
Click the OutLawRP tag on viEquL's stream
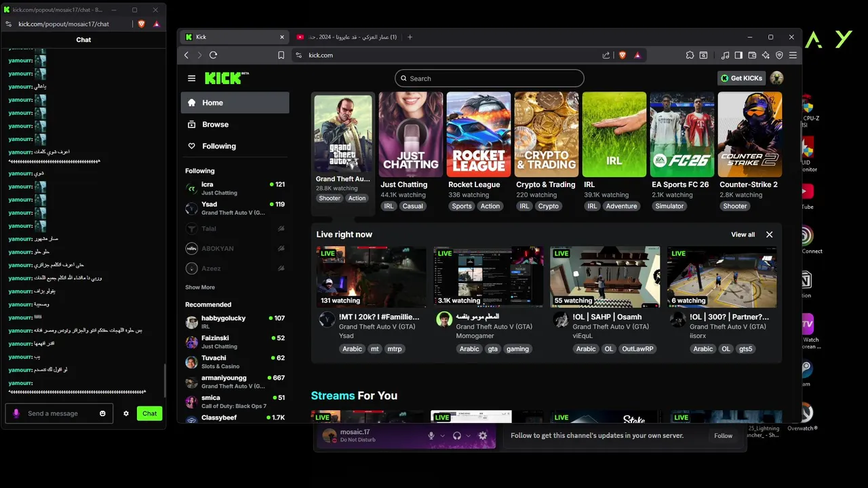637,349
